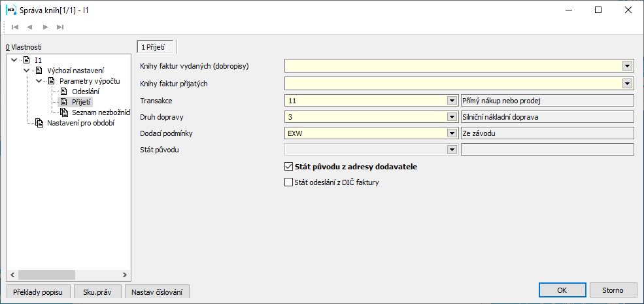This screenshot has width=644, height=304.
Task: Go to first record navigation icon
Action: point(15,27)
